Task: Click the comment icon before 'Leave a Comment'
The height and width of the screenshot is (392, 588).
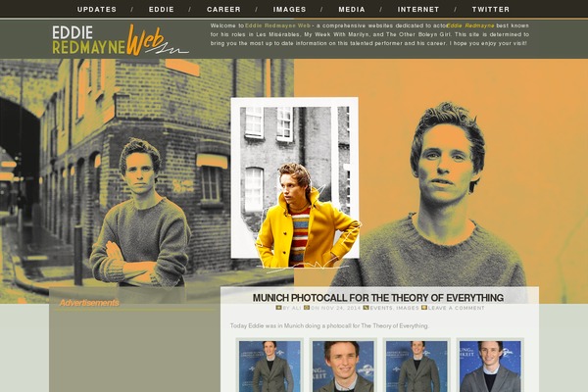Action: point(424,308)
